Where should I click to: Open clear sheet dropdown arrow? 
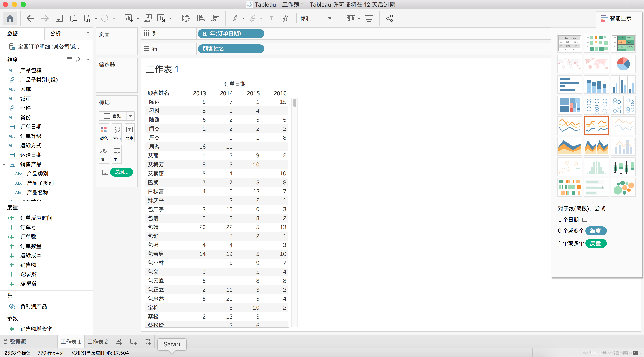point(170,19)
